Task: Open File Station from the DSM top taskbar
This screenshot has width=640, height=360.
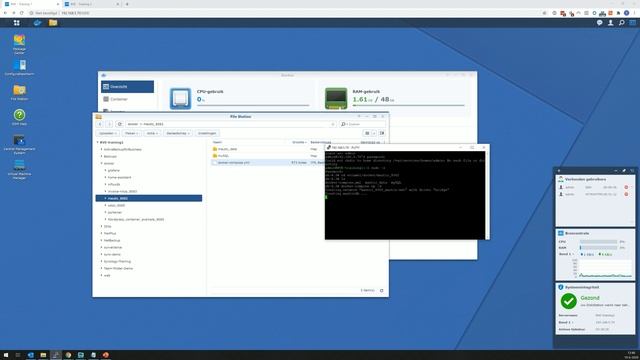Action: tap(53, 23)
